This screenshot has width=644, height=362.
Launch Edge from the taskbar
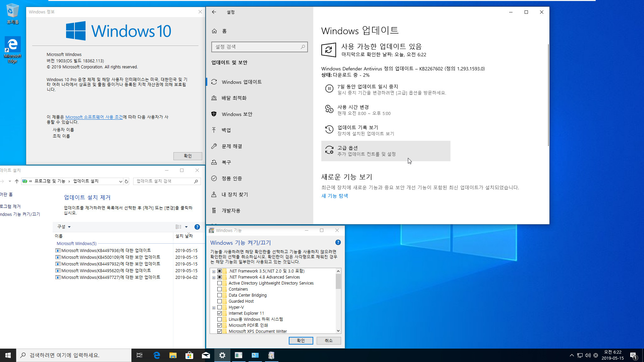click(156, 355)
